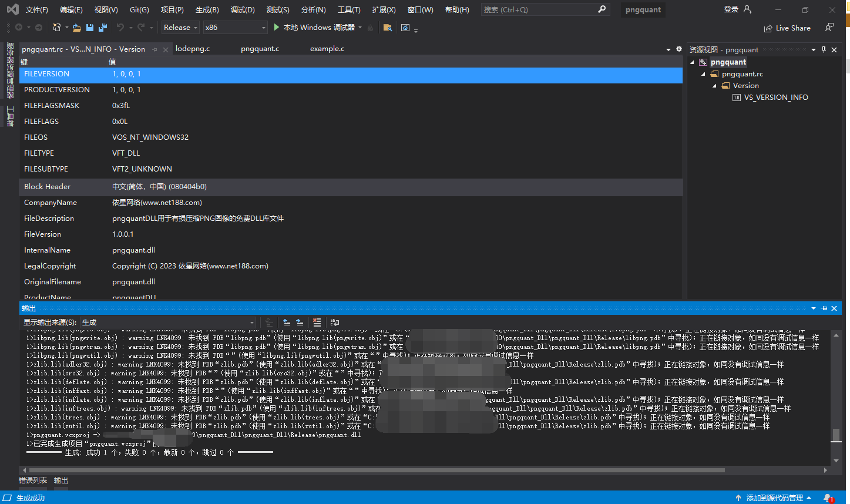The image size is (850, 504).
Task: Click the search magnifier icon in the title bar
Action: point(602,9)
